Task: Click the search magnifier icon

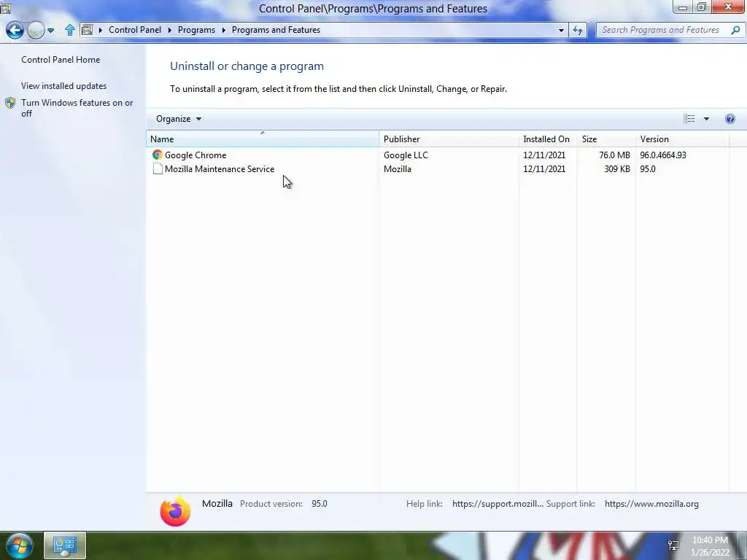Action: pyautogui.click(x=735, y=30)
